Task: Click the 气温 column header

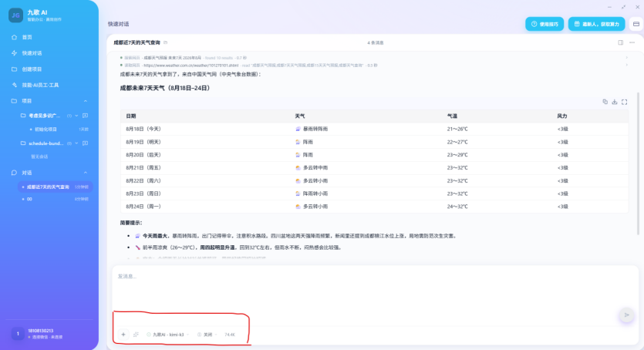Action: tap(452, 116)
